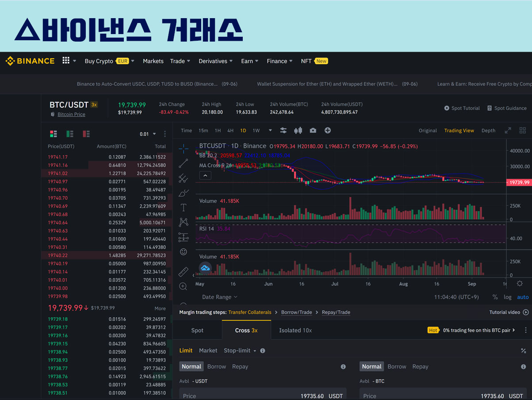Add a comparison with plus icon
532x400 pixels.
coord(328,131)
